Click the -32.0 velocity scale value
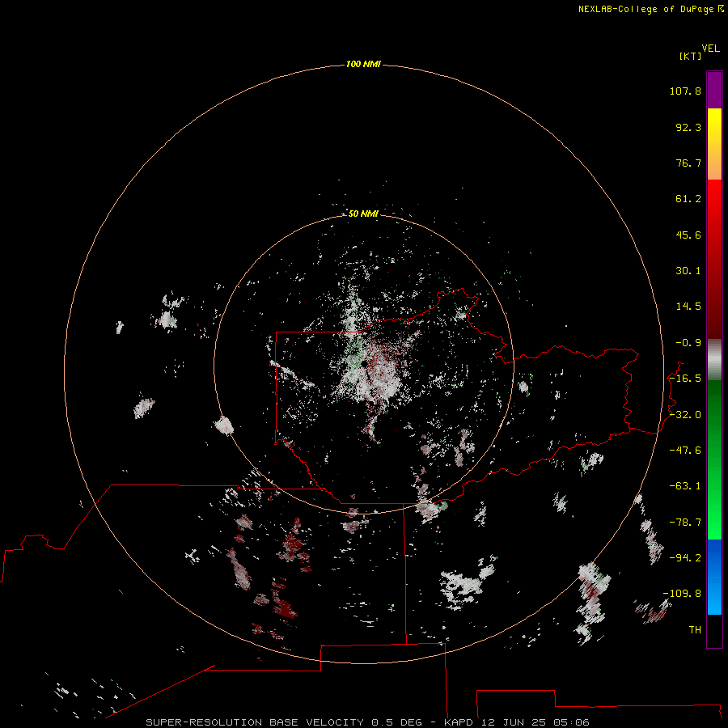Image resolution: width=728 pixels, height=728 pixels. (685, 415)
